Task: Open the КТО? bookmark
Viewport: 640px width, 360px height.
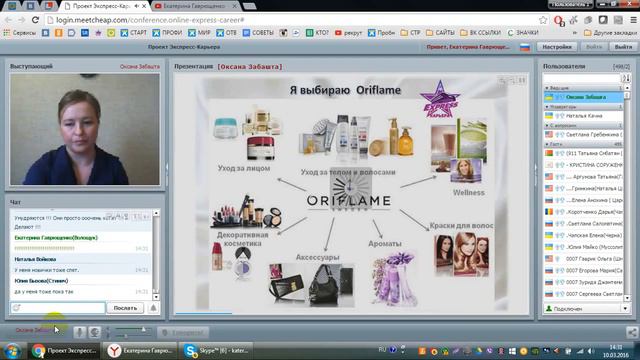Action: [317, 33]
